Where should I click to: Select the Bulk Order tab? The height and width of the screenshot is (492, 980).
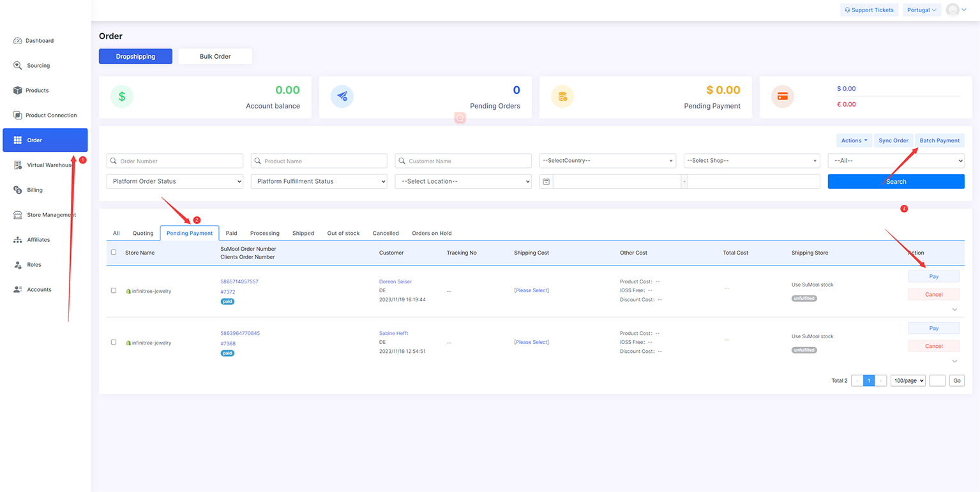point(215,57)
